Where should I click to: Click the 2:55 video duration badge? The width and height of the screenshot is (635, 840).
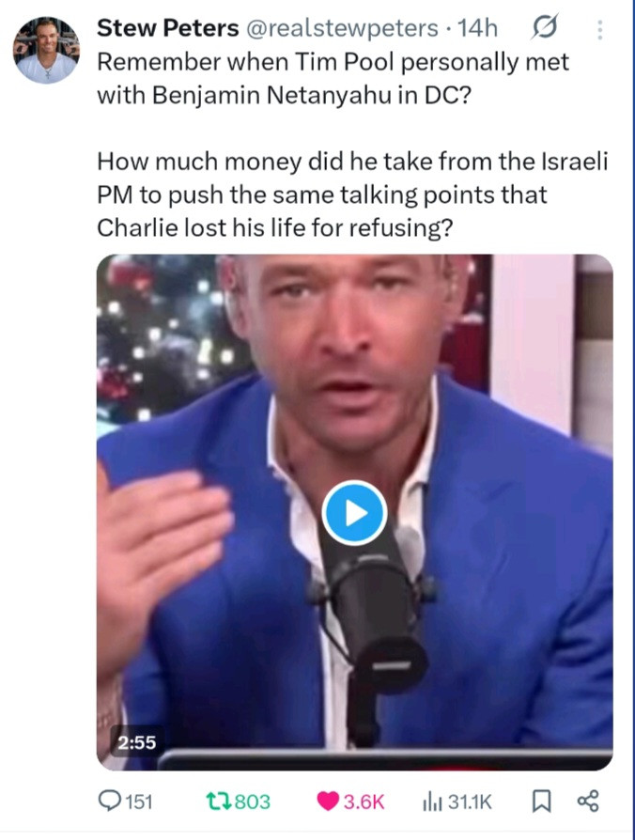click(x=136, y=742)
